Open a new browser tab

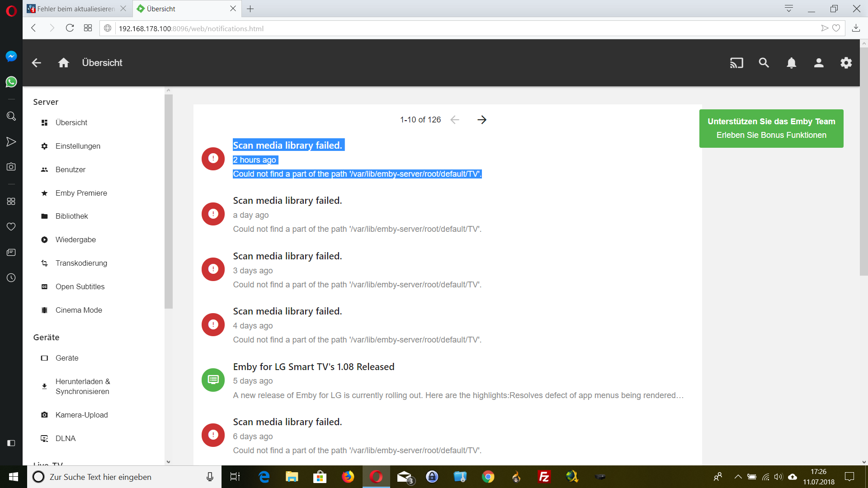250,9
